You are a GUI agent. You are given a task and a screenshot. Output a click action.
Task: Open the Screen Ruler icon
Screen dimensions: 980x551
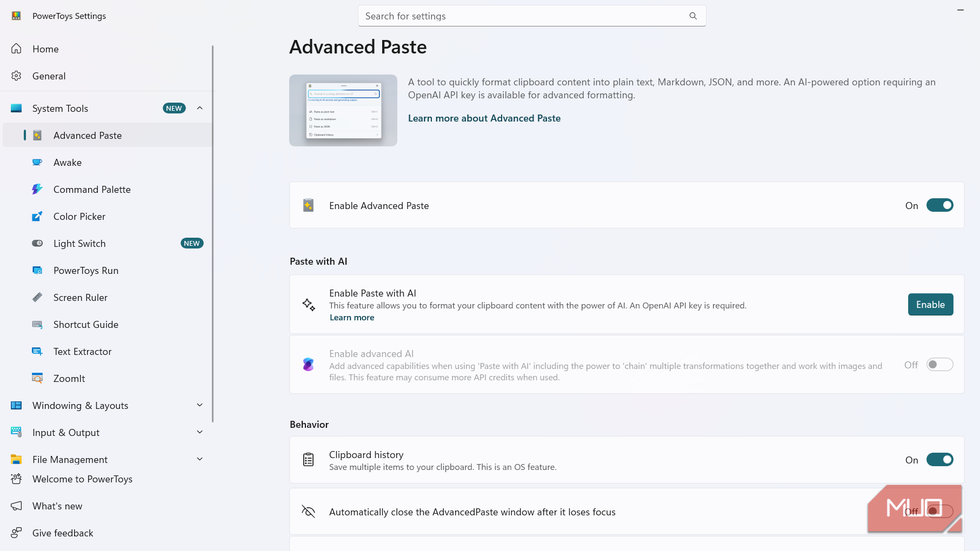[x=37, y=297]
